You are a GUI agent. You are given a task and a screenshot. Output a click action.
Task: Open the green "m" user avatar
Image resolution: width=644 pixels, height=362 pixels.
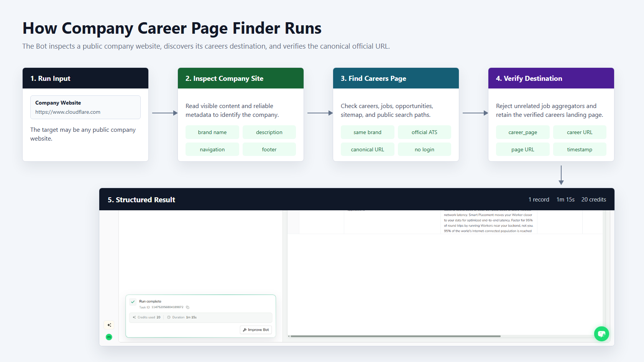click(109, 337)
